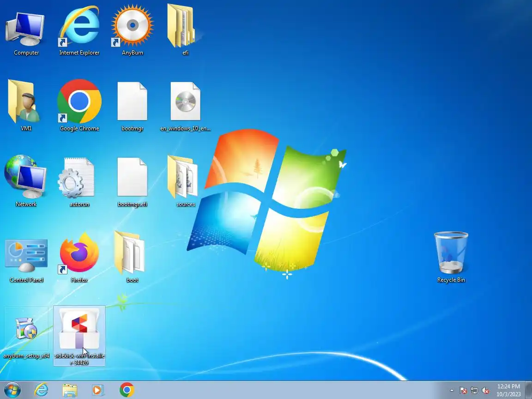Select the boot folder
Screen dimensions: 532x399
pos(133,257)
